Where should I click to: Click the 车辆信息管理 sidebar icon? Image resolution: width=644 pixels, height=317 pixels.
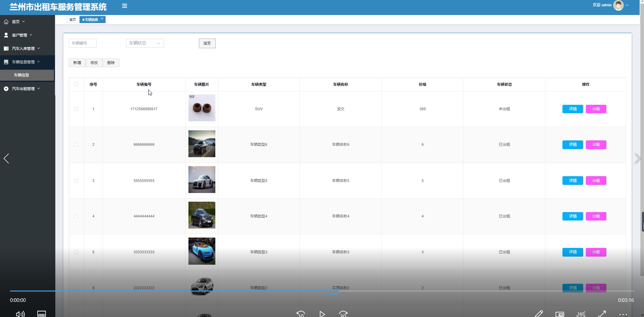coord(6,62)
